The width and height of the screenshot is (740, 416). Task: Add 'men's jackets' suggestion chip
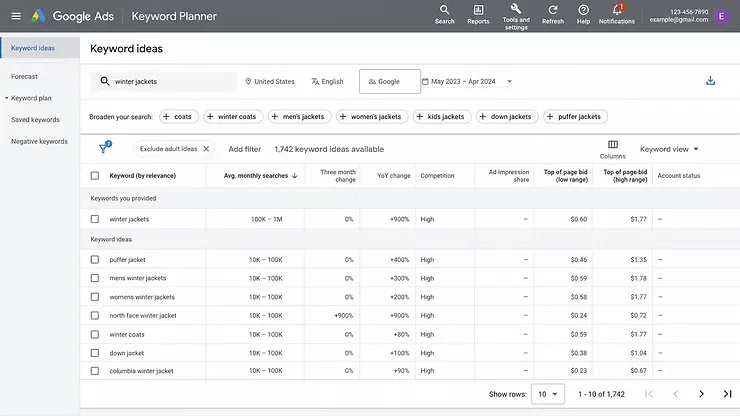point(299,117)
